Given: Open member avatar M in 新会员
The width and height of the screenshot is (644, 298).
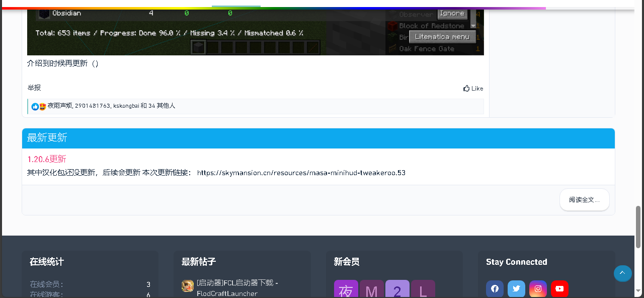Looking at the screenshot, I should tap(371, 289).
